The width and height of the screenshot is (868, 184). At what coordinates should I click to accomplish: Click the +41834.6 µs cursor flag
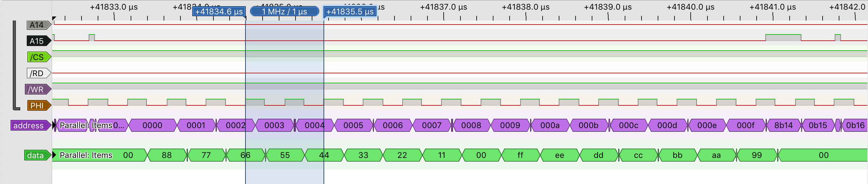point(219,11)
